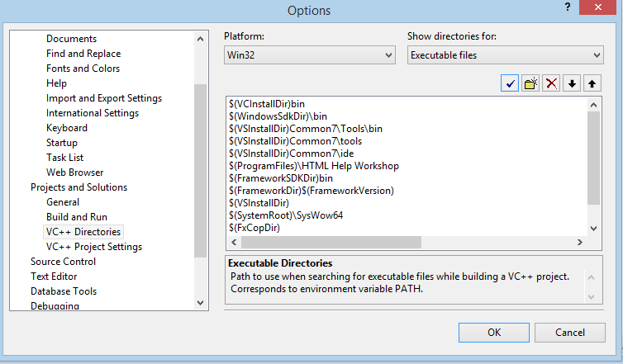
Task: Click directory list vertical scrollbar thumb
Action: tap(593, 158)
